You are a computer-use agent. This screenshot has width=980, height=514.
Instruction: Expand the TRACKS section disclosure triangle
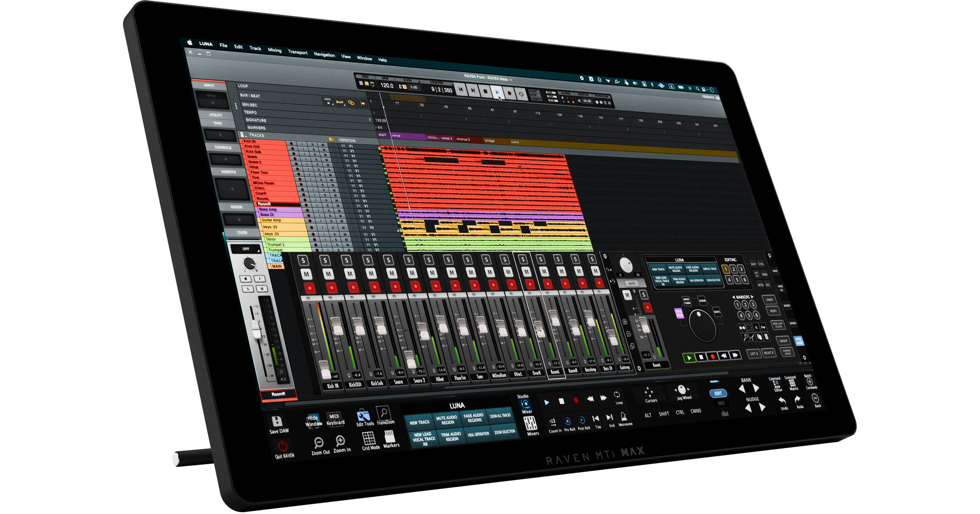point(246,136)
